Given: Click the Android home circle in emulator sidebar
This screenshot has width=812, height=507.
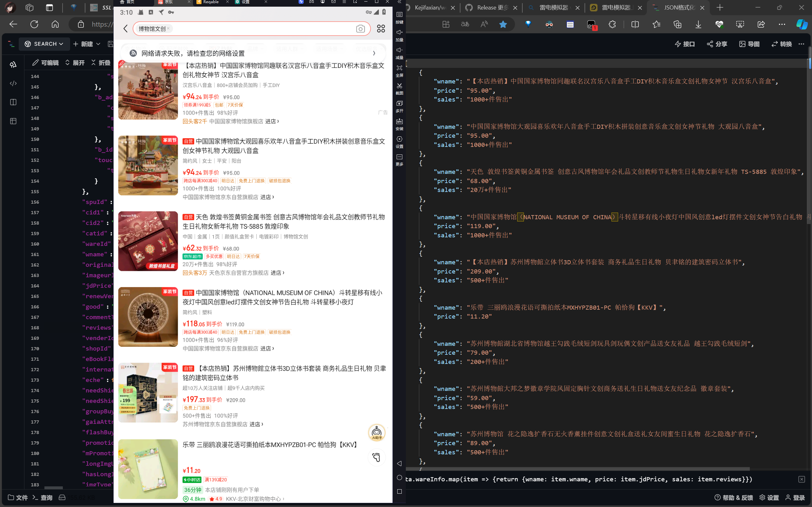Looking at the screenshot, I should [x=399, y=477].
